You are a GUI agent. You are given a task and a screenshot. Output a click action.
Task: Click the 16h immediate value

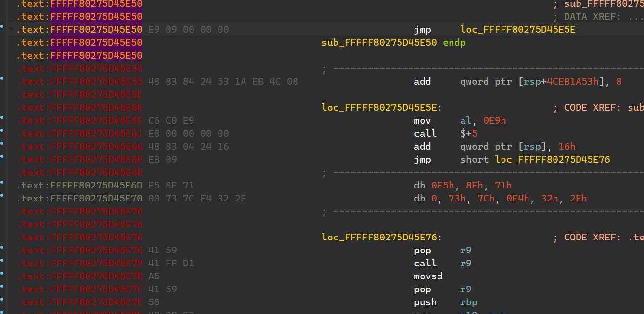(x=567, y=147)
